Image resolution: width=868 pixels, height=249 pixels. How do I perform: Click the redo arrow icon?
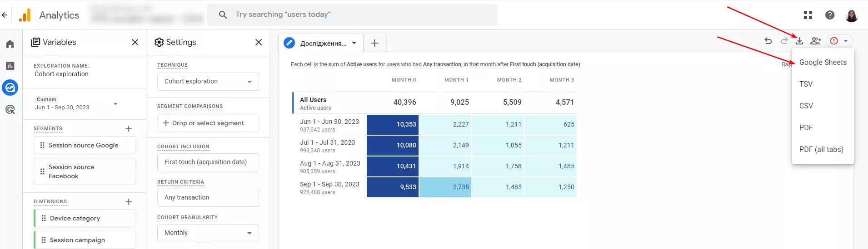tap(784, 41)
